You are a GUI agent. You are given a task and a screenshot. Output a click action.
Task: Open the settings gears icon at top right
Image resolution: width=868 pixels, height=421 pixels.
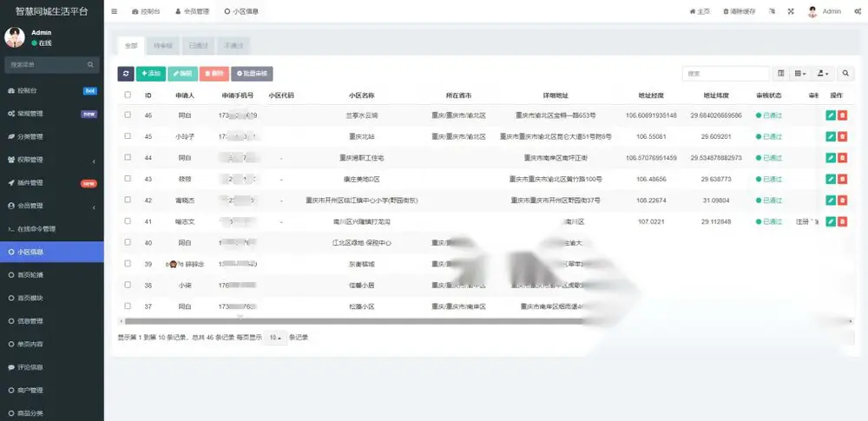coord(858,11)
